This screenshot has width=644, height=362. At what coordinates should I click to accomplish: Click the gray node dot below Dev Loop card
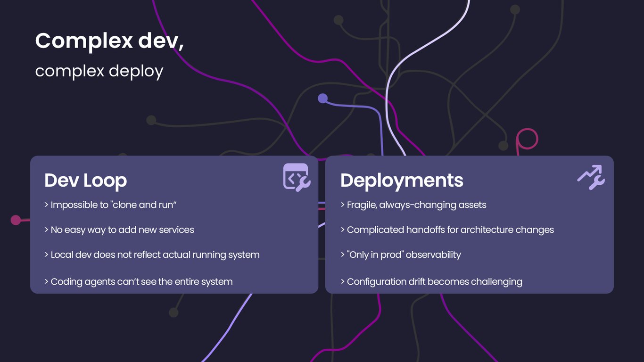tap(173, 313)
